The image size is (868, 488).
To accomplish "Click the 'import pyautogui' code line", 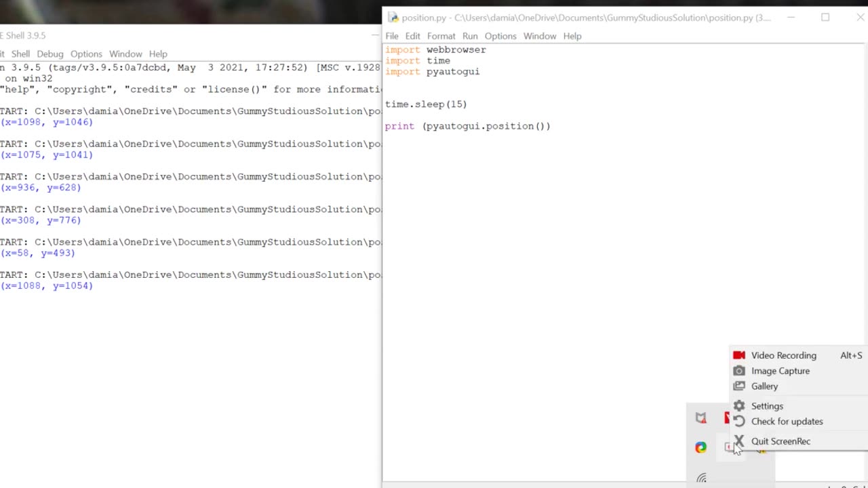I will click(x=432, y=71).
